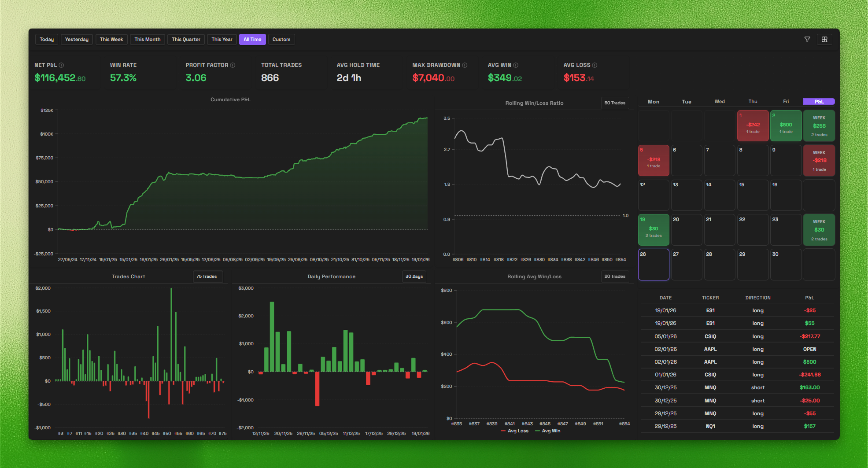
Task: Open calendar day 19 with $30
Action: (654, 230)
